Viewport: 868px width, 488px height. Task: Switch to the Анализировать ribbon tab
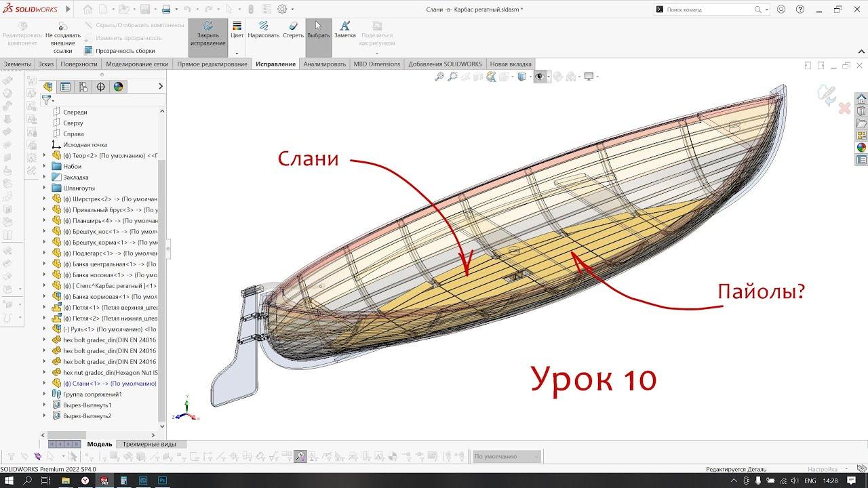tap(324, 64)
